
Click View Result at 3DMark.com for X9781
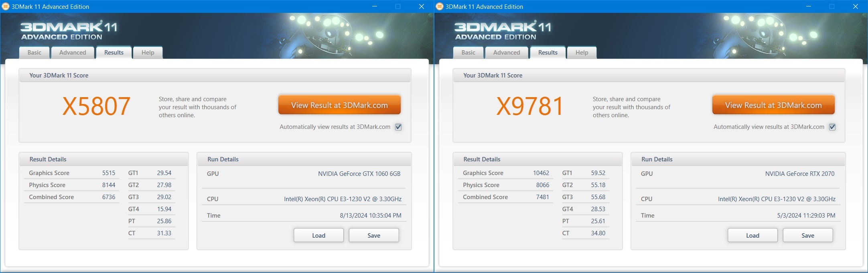coord(773,105)
